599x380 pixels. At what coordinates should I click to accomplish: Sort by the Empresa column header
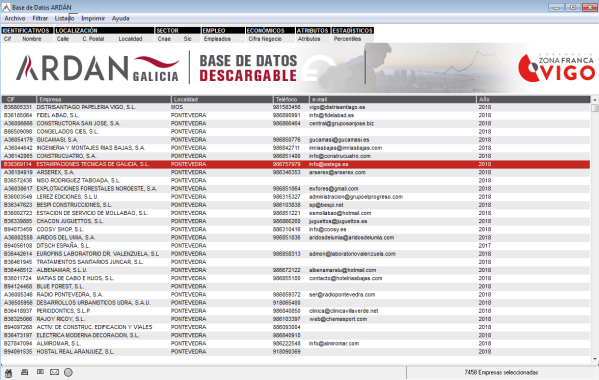point(104,99)
